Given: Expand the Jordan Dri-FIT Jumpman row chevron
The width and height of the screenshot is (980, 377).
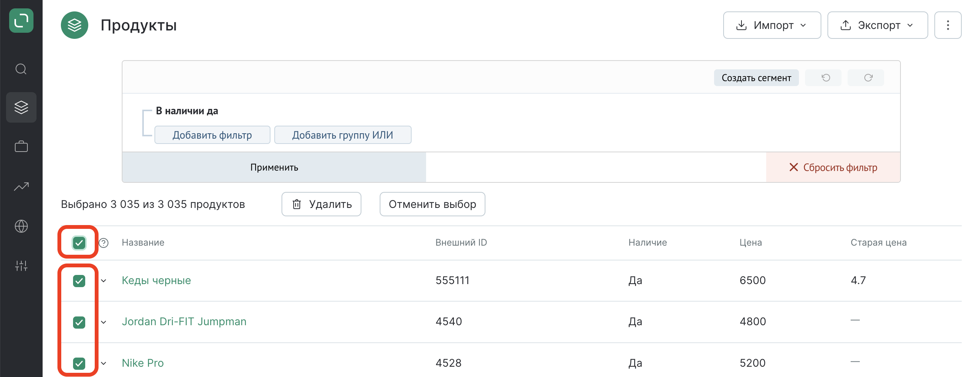Looking at the screenshot, I should (103, 322).
